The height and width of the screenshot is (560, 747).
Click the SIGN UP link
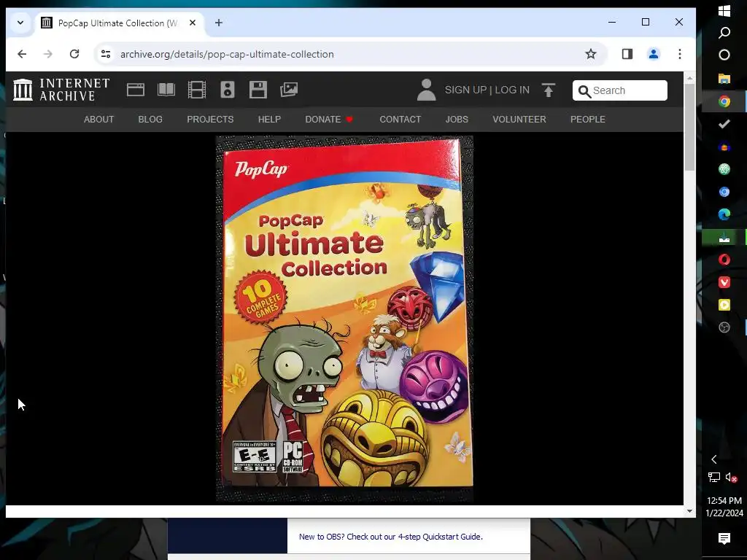pyautogui.click(x=465, y=90)
